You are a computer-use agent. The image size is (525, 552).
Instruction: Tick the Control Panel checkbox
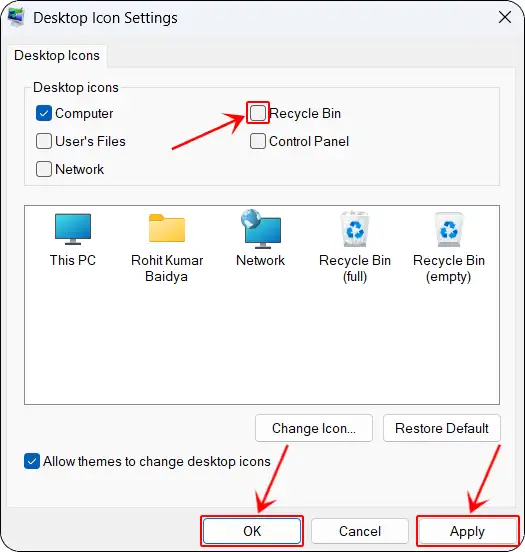(258, 141)
